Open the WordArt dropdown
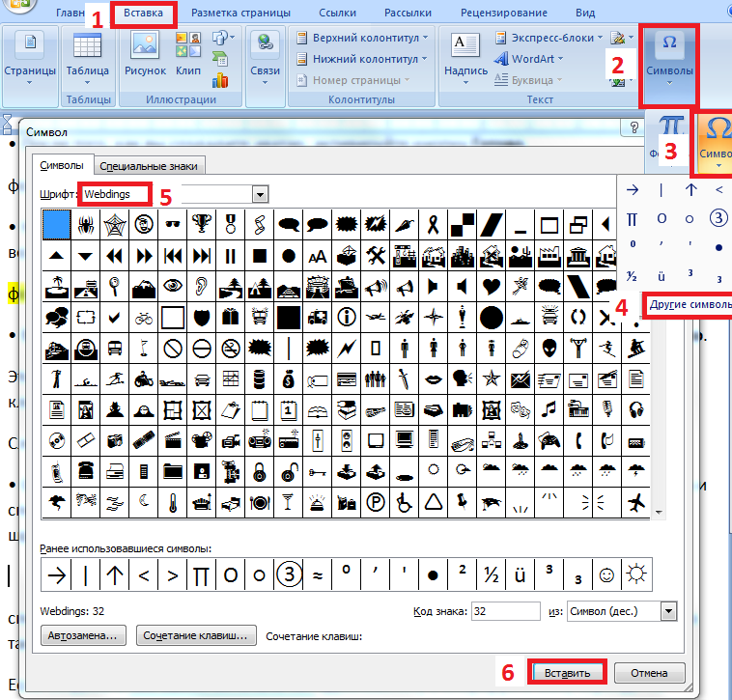Image resolution: width=732 pixels, height=700 pixels. click(x=528, y=59)
